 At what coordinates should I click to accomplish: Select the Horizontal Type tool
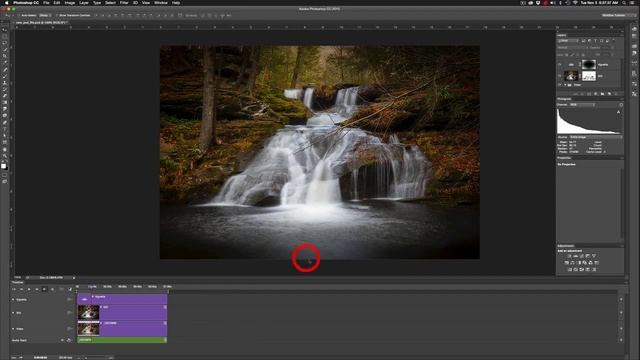pyautogui.click(x=5, y=129)
